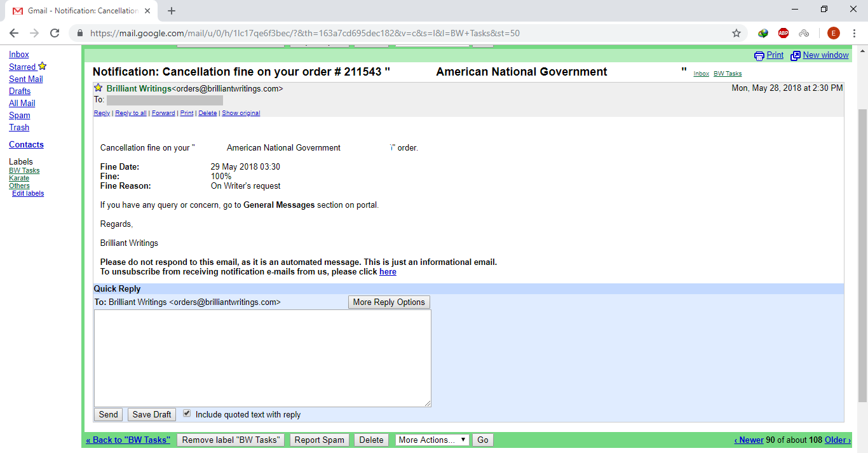Click sender name Brilliant Writings
Viewport: 868px width, 453px height.
[x=139, y=88]
